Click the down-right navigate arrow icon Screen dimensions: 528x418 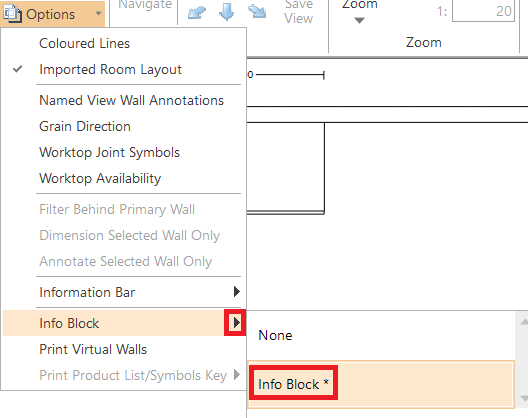click(x=257, y=11)
